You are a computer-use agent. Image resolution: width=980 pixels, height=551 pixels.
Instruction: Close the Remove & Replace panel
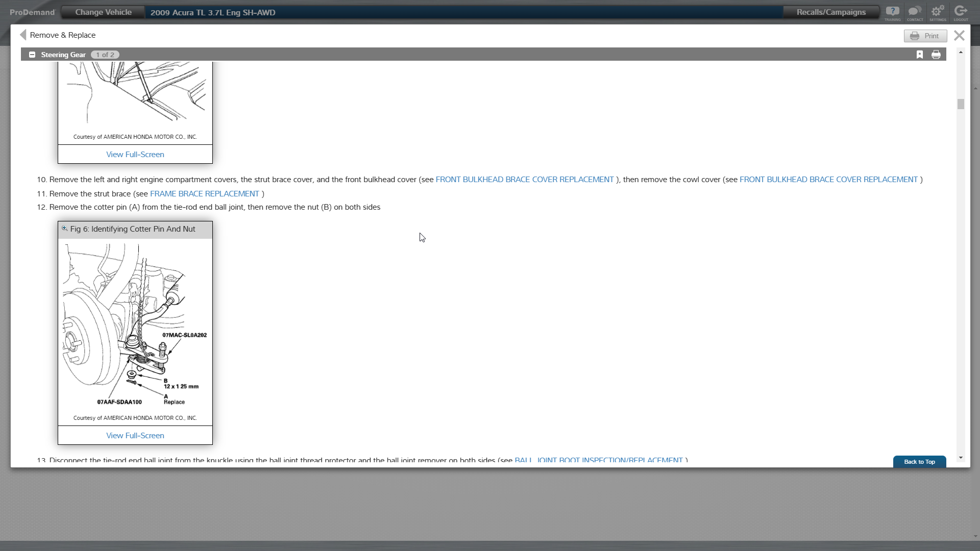coord(959,35)
